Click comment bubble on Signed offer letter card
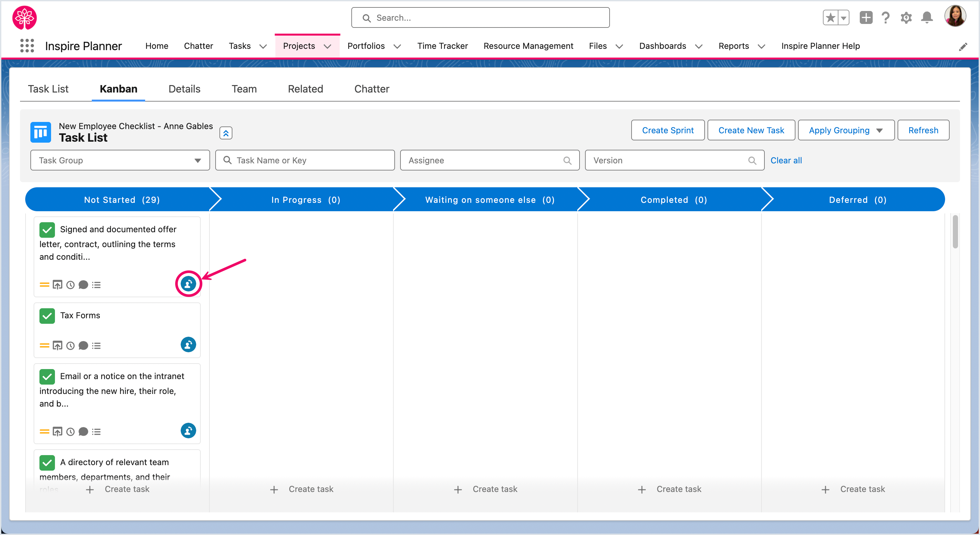Screen dimensions: 980x535 point(83,285)
